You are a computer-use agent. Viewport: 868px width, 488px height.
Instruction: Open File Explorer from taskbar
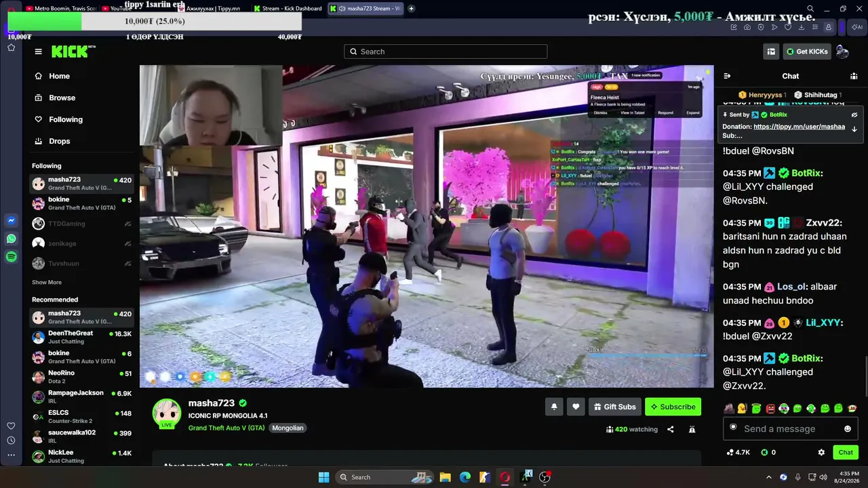[445, 477]
